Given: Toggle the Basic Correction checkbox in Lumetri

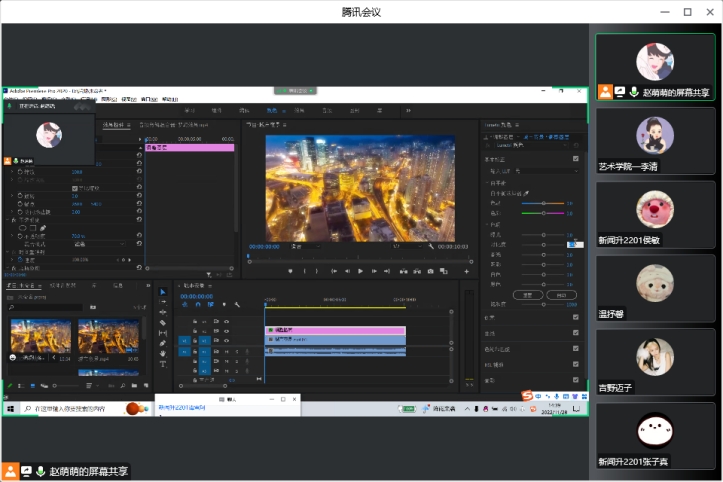Looking at the screenshot, I should [575, 158].
